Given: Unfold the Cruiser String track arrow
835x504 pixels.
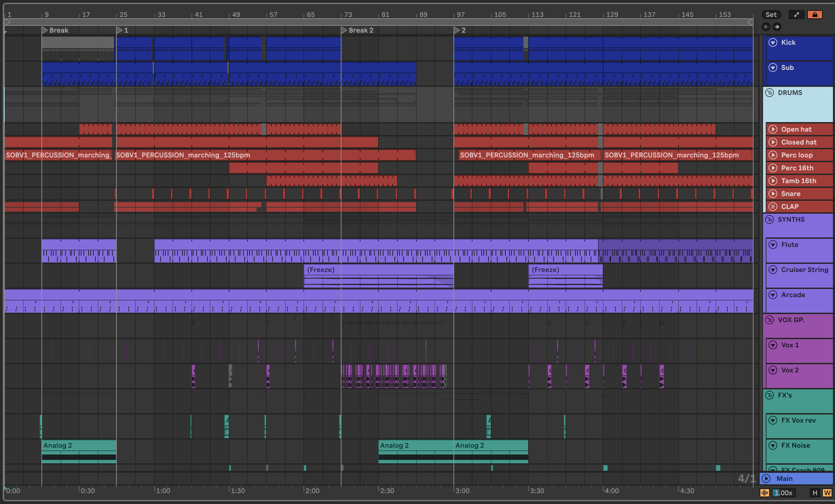Looking at the screenshot, I should tap(773, 270).
